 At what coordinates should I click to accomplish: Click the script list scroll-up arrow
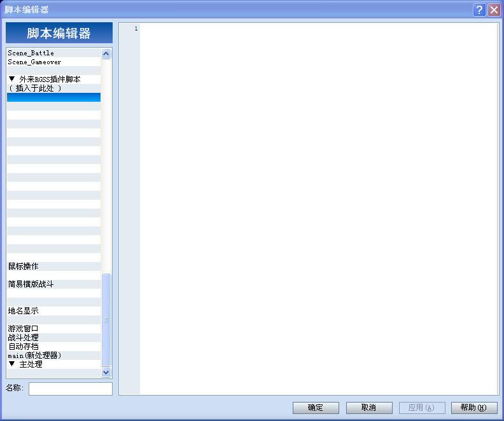(x=106, y=53)
